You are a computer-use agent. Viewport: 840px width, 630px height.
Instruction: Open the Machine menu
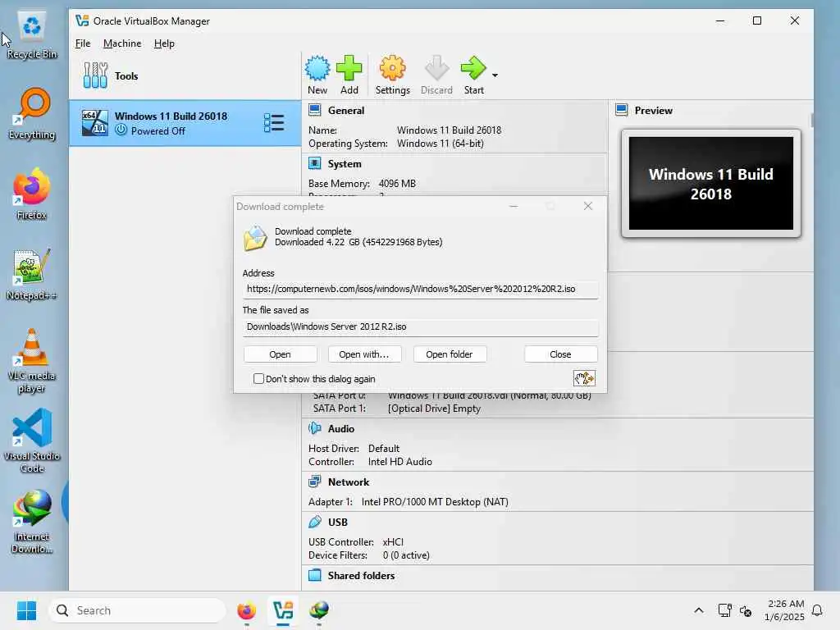pos(122,43)
